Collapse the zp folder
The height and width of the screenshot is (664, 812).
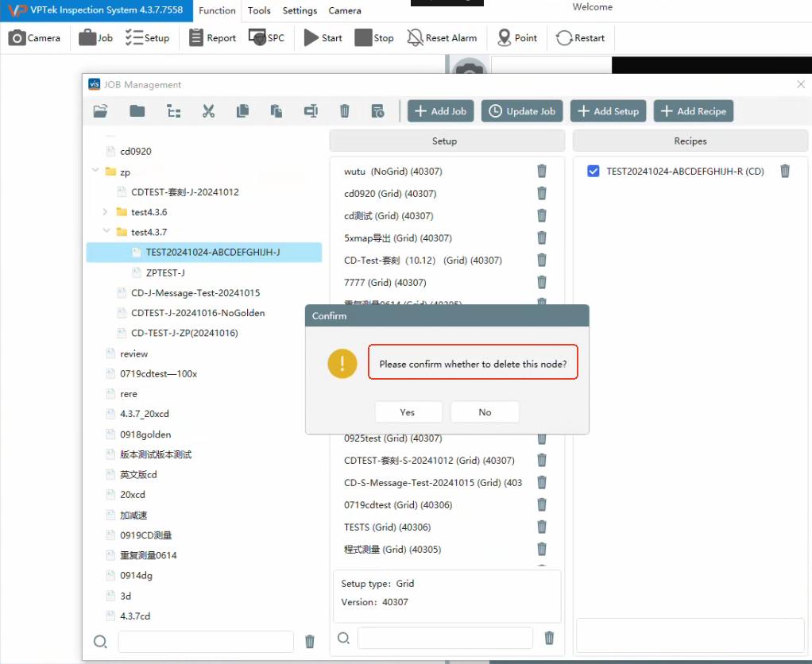tap(95, 170)
